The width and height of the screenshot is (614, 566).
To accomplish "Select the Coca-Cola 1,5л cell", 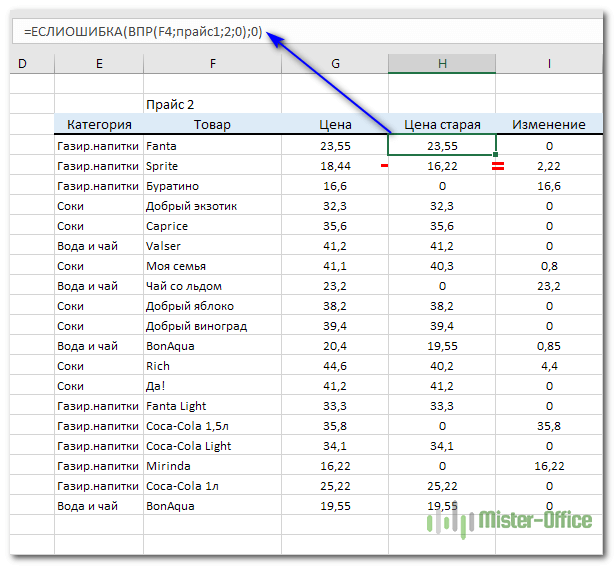I will tap(213, 425).
